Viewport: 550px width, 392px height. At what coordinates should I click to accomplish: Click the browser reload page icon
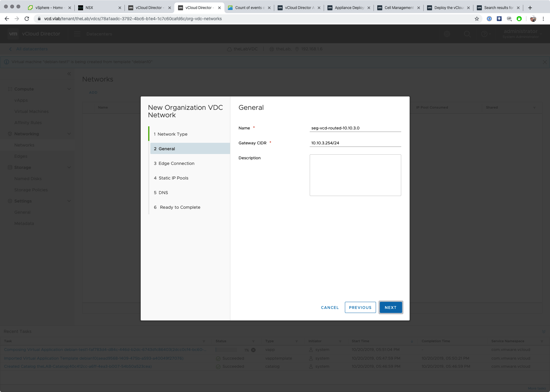pos(27,19)
